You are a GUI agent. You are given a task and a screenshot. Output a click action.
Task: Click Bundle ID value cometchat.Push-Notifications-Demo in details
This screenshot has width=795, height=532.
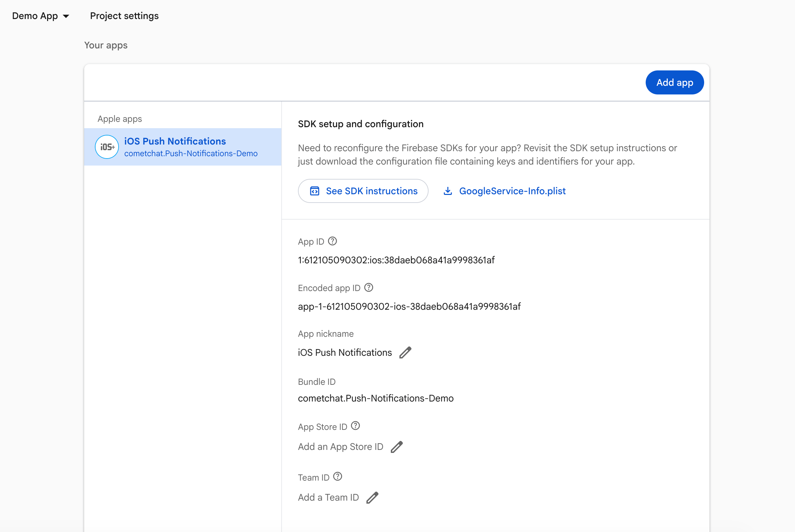[376, 398]
